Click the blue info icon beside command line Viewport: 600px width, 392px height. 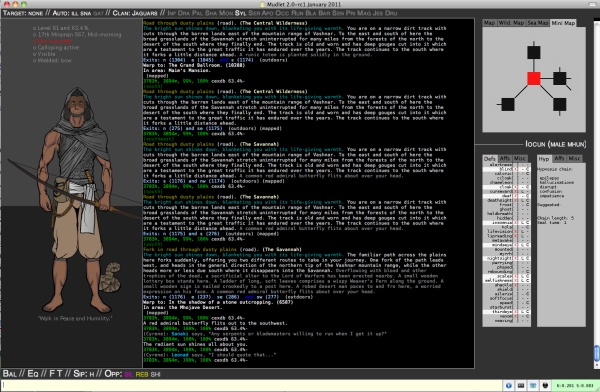[509, 385]
